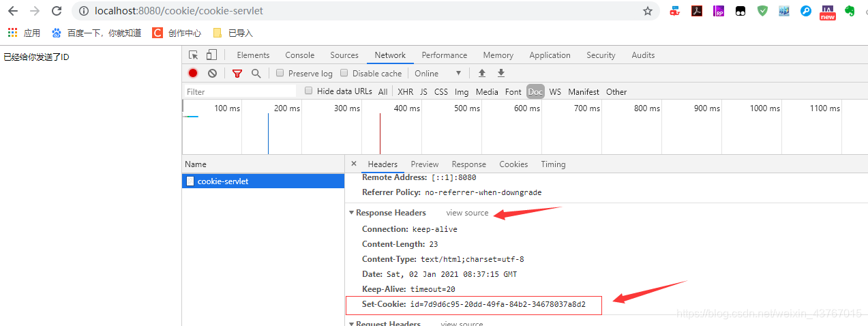
Task: Open the green shield AdGuard extension
Action: pos(762,11)
